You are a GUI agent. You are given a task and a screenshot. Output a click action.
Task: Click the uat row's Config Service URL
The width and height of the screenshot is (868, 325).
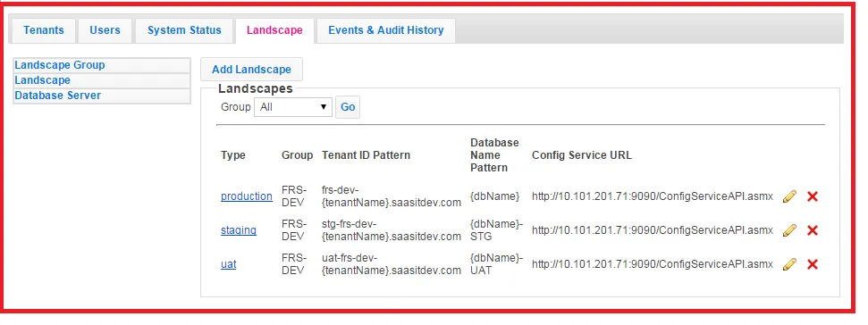click(x=653, y=264)
